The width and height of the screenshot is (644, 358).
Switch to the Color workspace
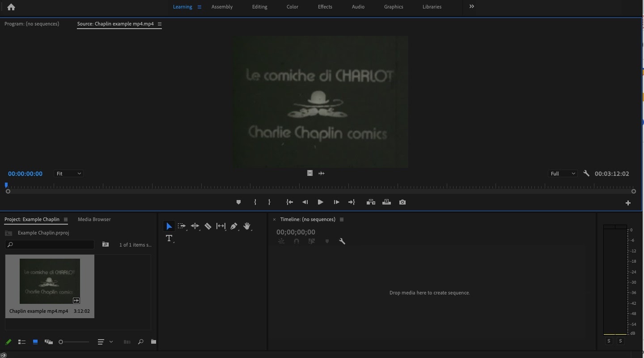coord(292,7)
